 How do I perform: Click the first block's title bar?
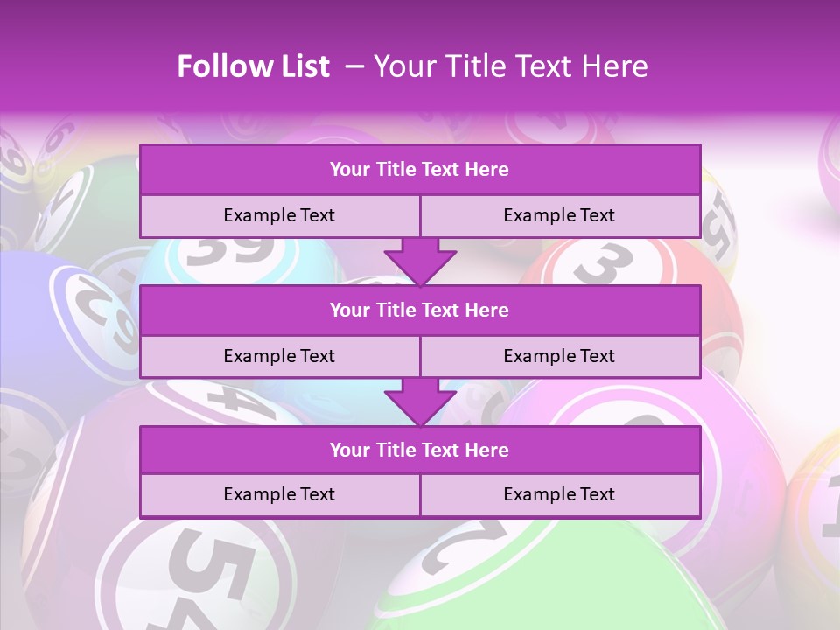click(420, 170)
